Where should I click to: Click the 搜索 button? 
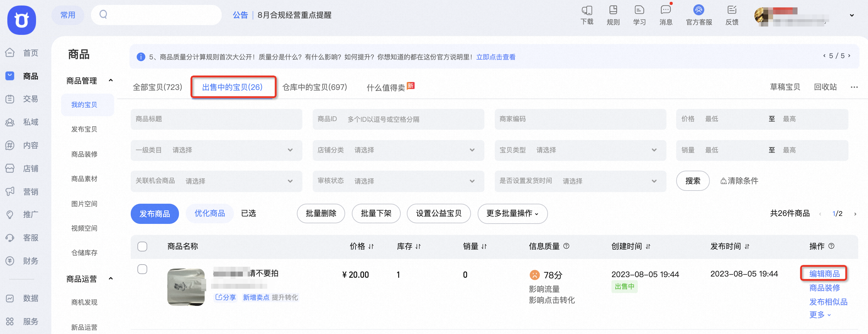693,181
